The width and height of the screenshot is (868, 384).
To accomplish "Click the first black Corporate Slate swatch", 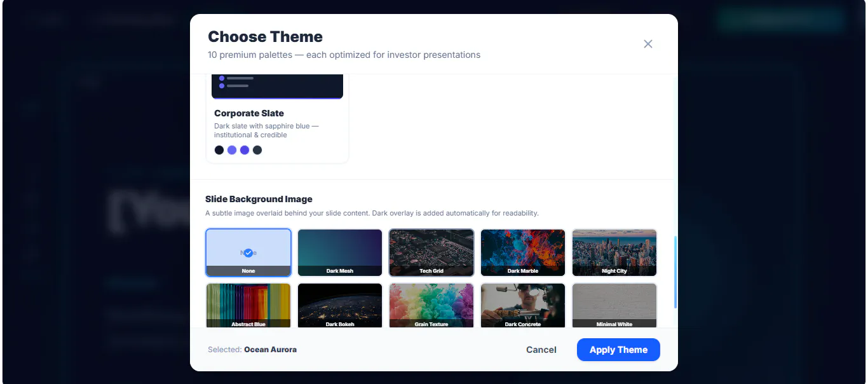I will (x=219, y=150).
